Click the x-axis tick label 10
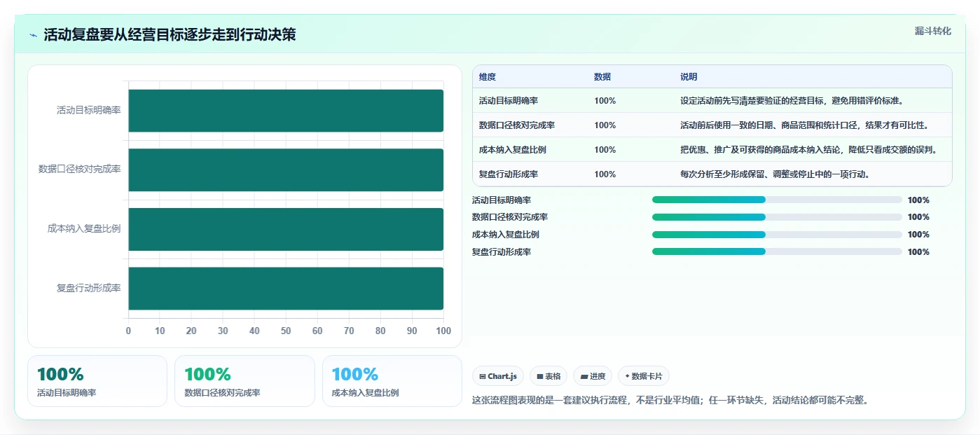 point(160,331)
